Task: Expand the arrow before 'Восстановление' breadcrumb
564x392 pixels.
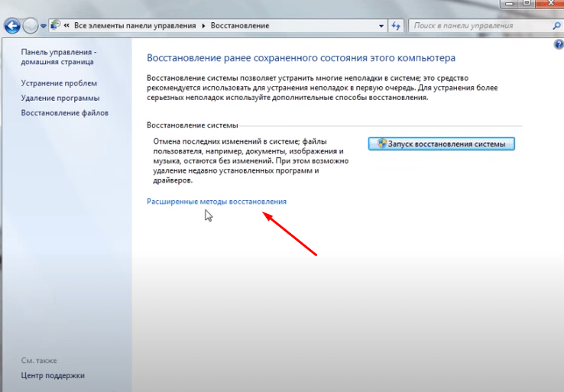Action: 203,25
